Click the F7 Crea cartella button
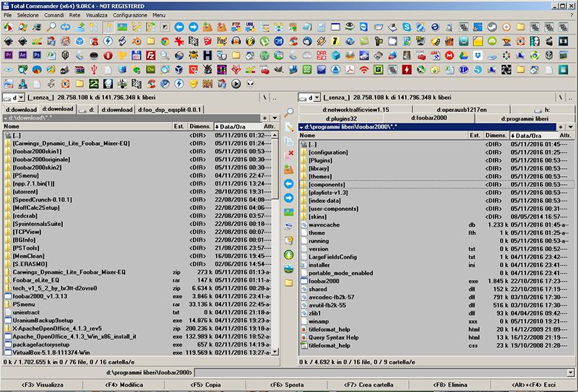Image resolution: width=578 pixels, height=392 pixels. tap(368, 385)
